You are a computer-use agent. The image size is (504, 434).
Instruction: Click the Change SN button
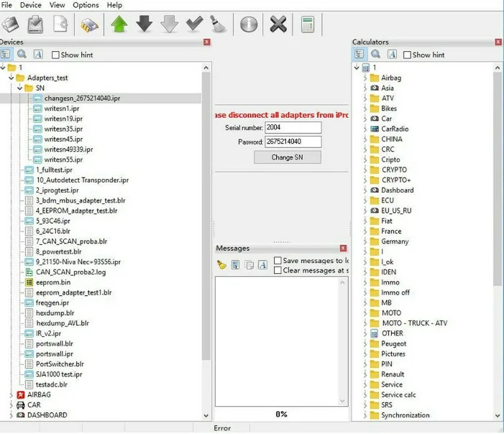pyautogui.click(x=288, y=157)
